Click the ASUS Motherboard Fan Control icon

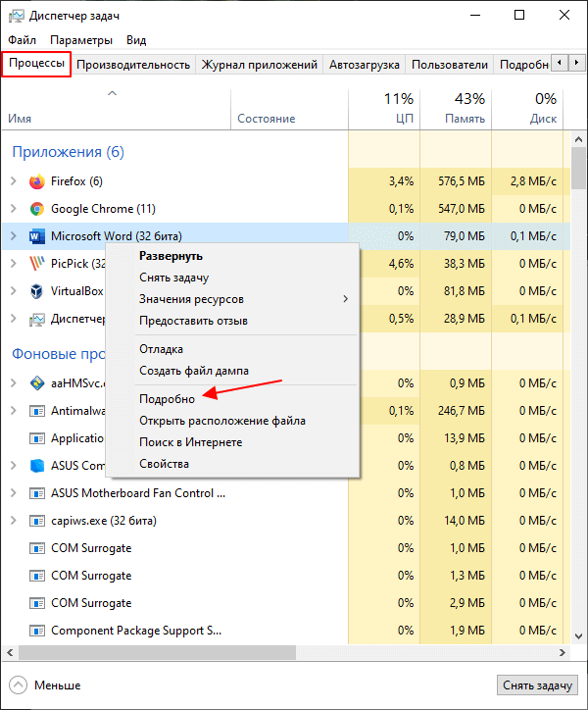pos(37,493)
